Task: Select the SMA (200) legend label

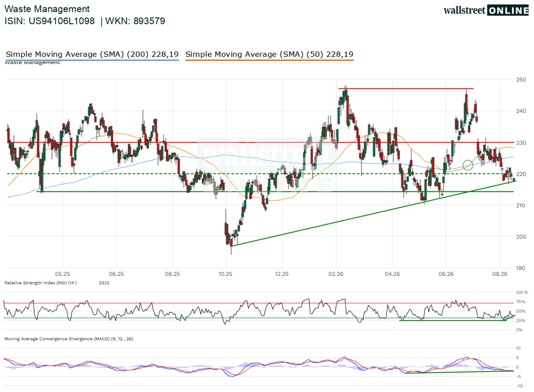Action: pos(92,54)
